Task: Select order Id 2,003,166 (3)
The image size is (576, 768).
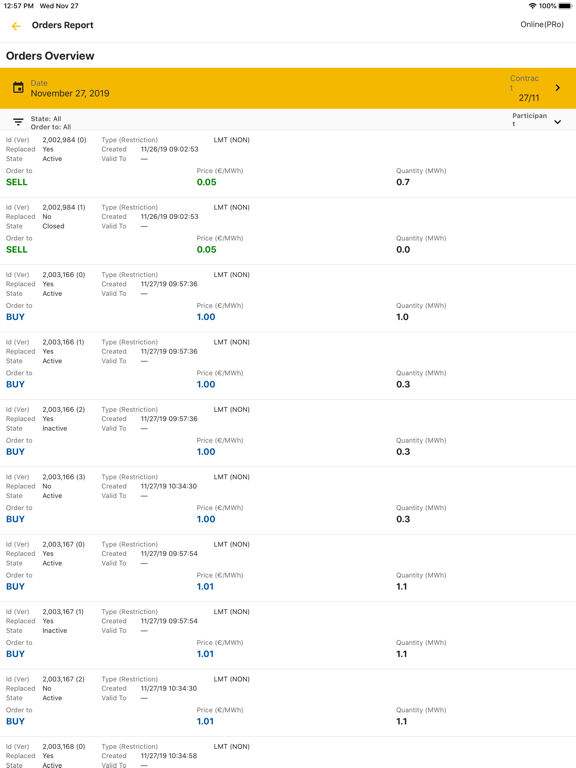Action: point(64,477)
